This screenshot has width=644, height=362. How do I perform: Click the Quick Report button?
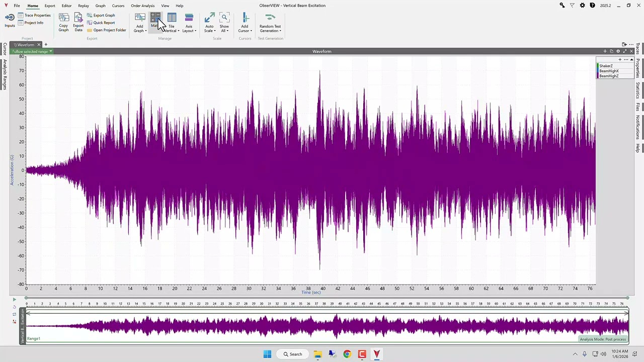coord(104,23)
